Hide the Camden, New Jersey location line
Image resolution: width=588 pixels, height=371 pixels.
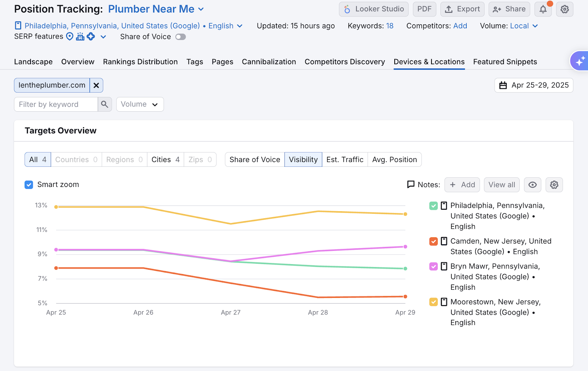click(x=434, y=241)
